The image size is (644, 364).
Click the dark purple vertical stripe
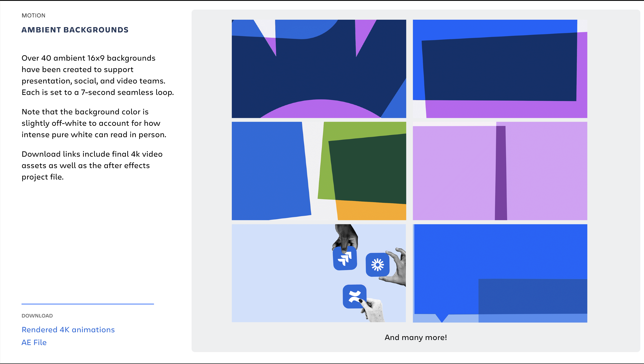point(501,173)
